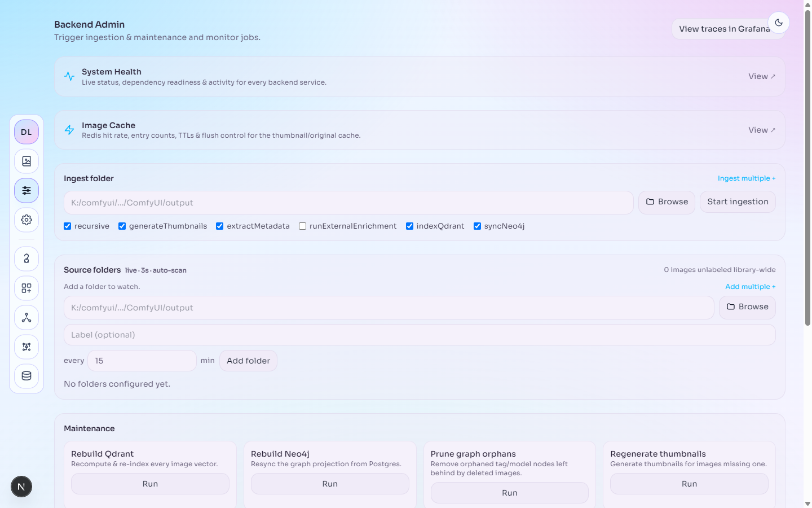This screenshot has width=812, height=508.
Task: Open the gear settings sidebar icon
Action: 27,220
